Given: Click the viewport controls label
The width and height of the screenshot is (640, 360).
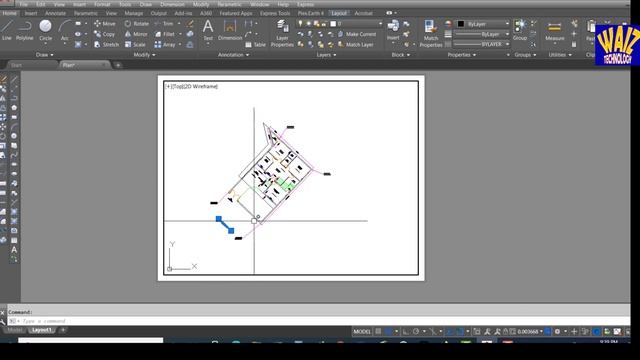Looking at the screenshot, I should (191, 87).
